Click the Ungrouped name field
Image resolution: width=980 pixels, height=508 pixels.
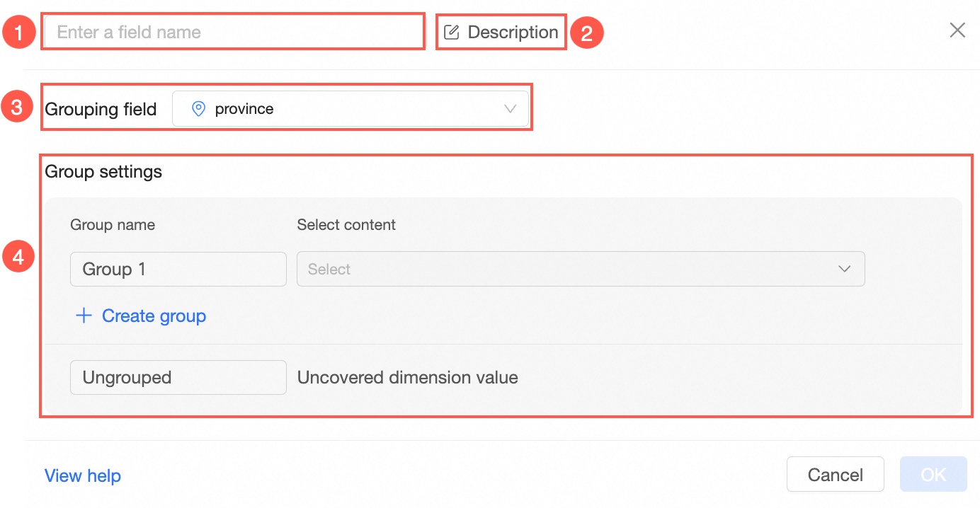tap(178, 377)
